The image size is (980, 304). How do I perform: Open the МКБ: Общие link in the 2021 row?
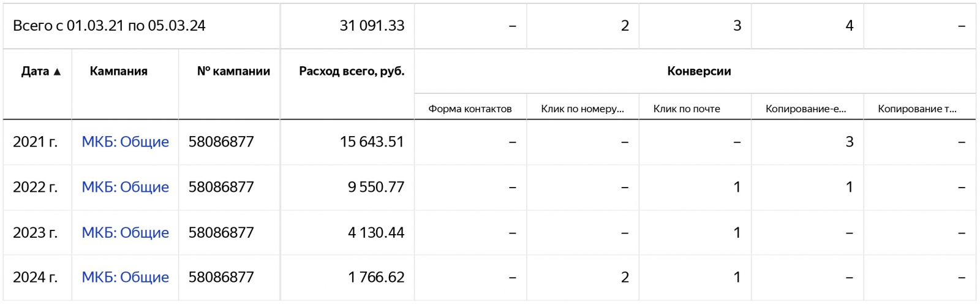tap(125, 142)
